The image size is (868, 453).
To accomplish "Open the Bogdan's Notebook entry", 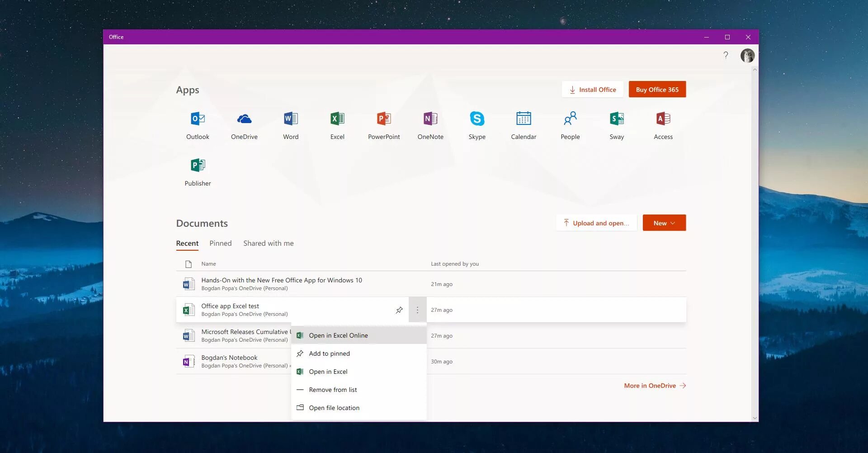I will coord(229,358).
